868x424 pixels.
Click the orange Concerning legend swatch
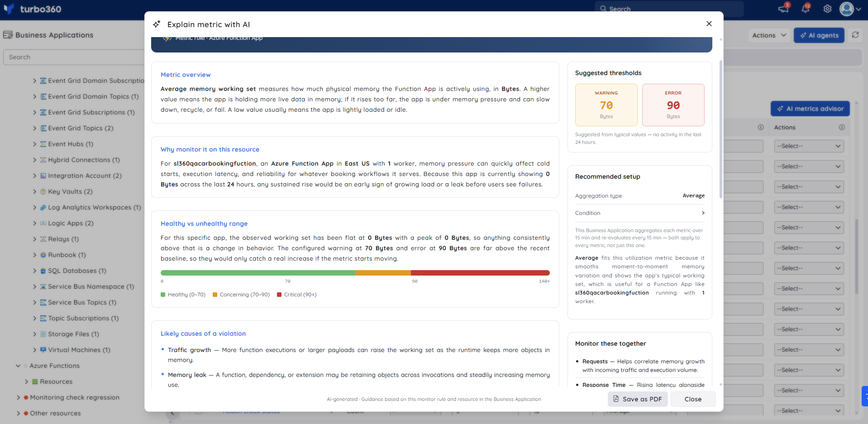pos(215,295)
